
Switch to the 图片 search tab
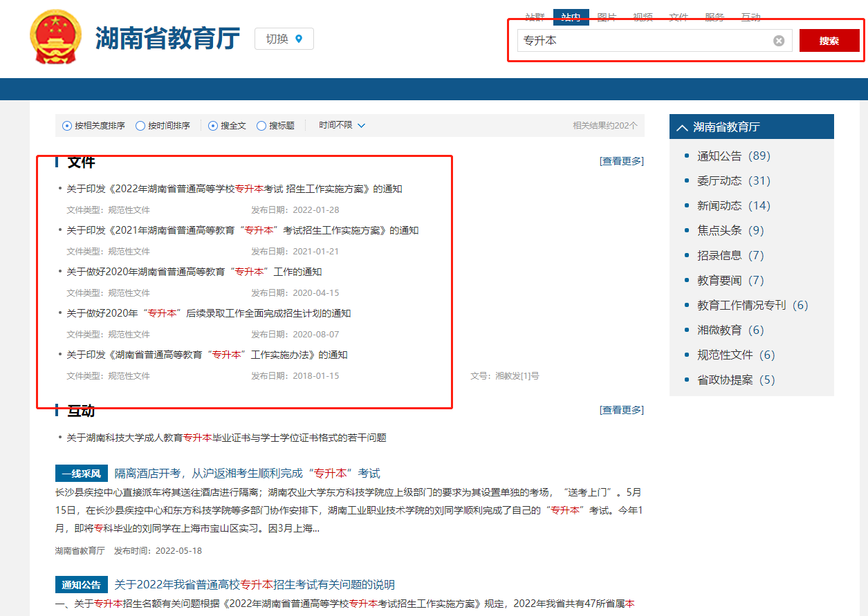[607, 17]
